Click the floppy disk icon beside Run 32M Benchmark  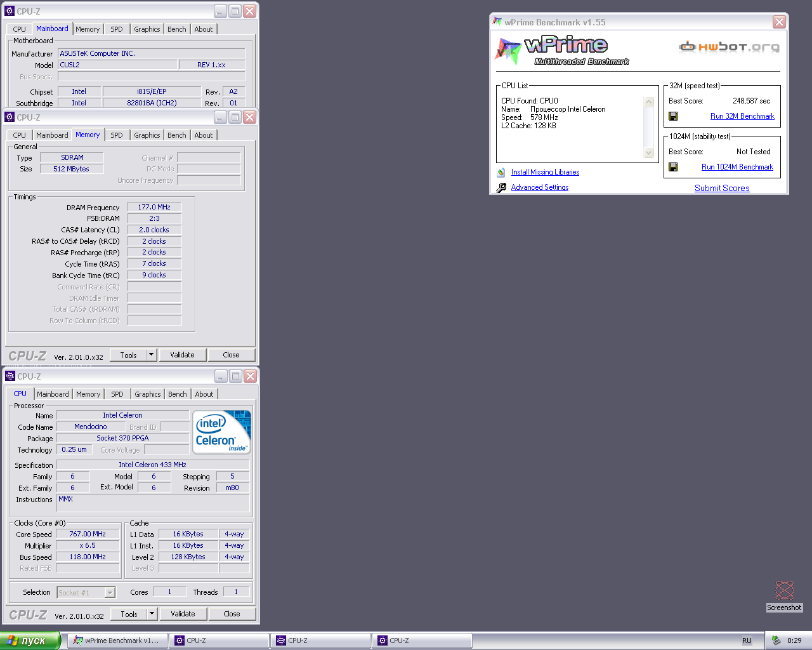click(673, 116)
